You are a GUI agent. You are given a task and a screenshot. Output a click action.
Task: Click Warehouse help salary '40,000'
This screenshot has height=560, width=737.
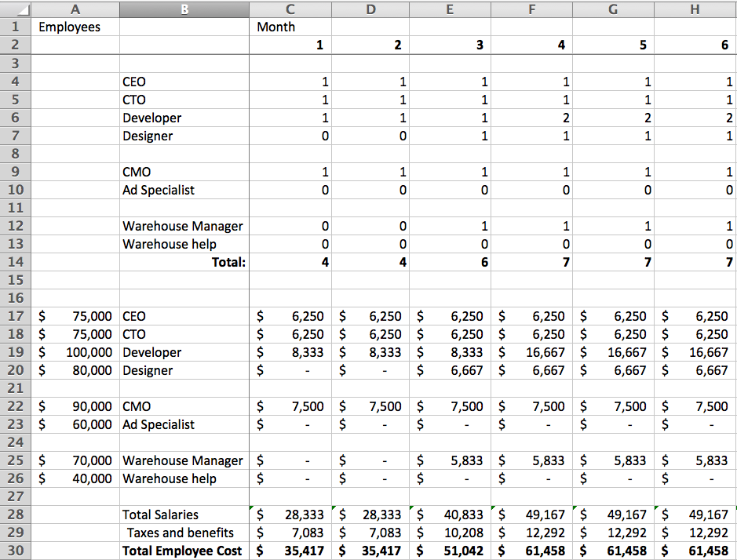click(x=75, y=478)
